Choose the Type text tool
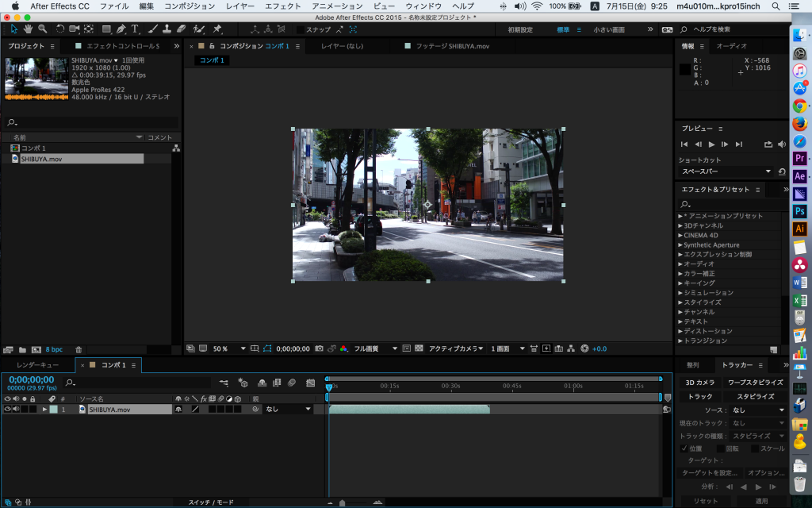Viewport: 812px width, 508px height. pyautogui.click(x=135, y=29)
